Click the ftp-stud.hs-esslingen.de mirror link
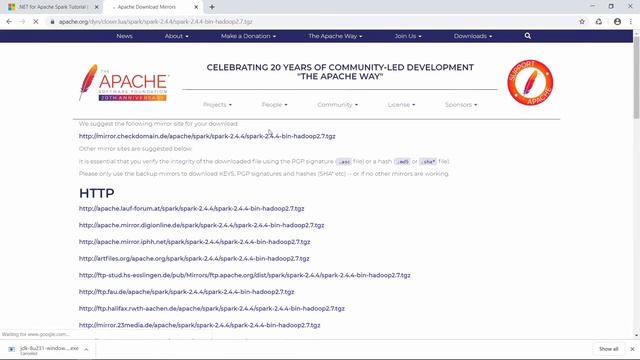640x360 pixels. [x=244, y=276]
